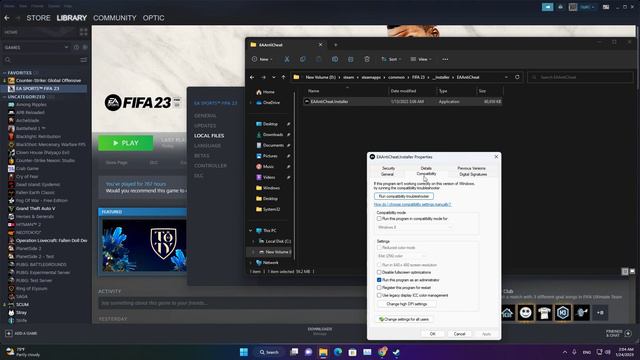
Task: Collapse the FAVORITES category in Steam
Action: pyautogui.click(x=4, y=73)
